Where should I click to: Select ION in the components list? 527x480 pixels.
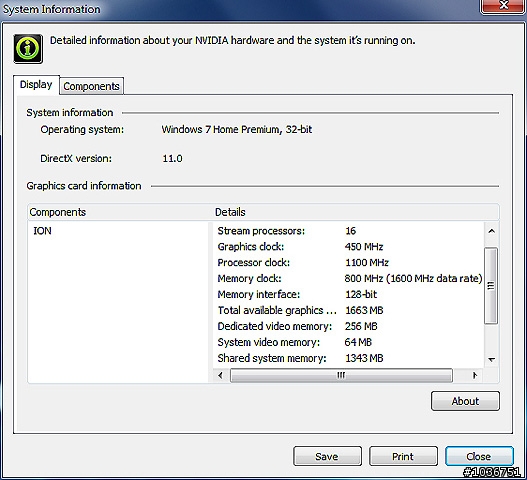coord(42,231)
